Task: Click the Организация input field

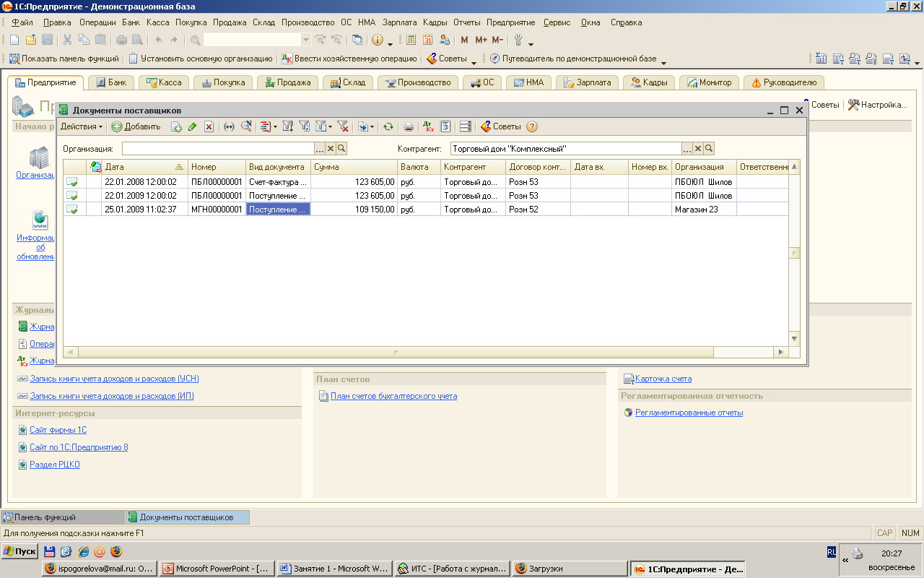Action: point(218,148)
